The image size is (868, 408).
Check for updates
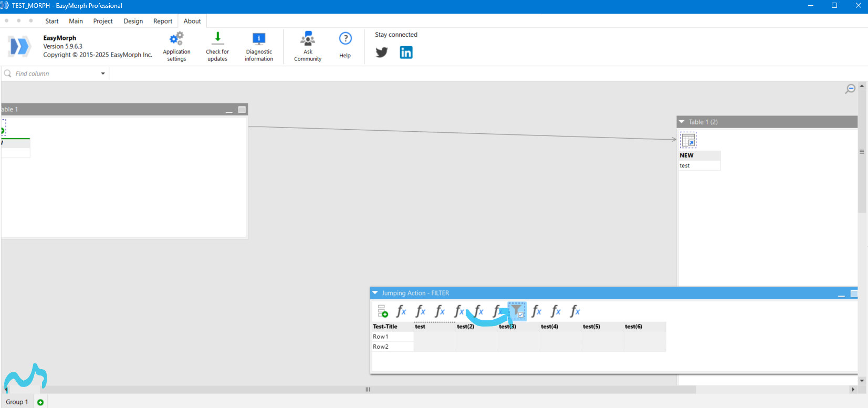[x=217, y=47]
